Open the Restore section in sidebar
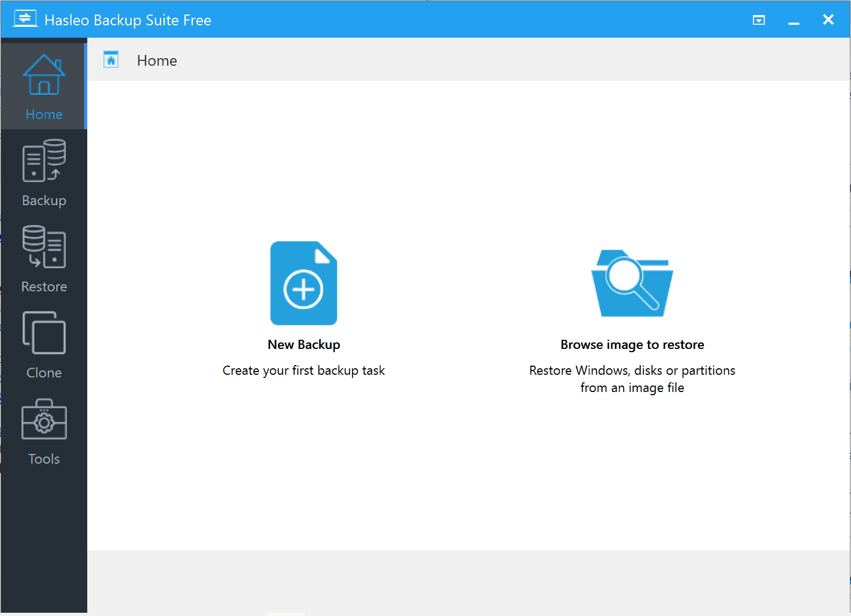 click(x=44, y=258)
